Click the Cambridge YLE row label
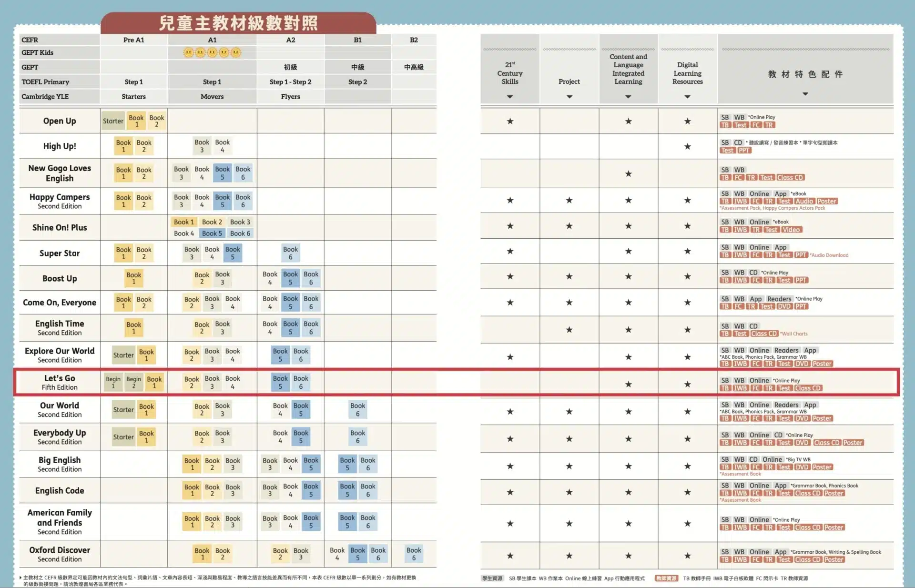Viewport: 915px width, 588px height. pos(45,96)
